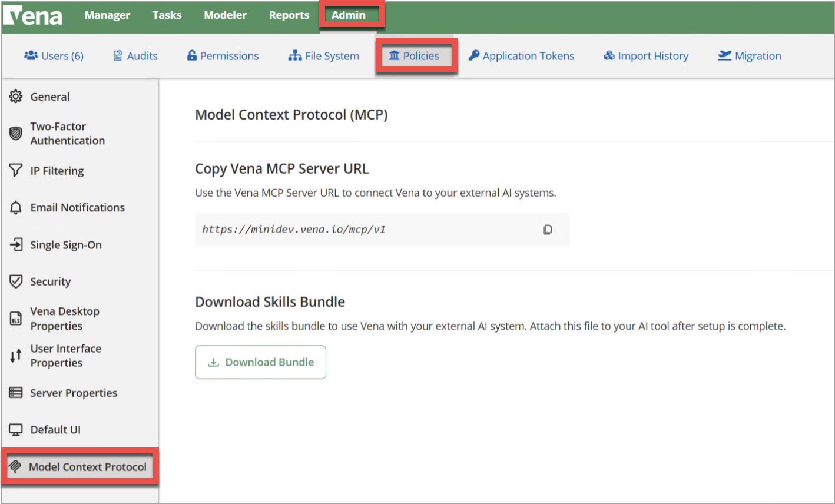Click the Vena Desktop Properties XLS icon

pos(16,319)
